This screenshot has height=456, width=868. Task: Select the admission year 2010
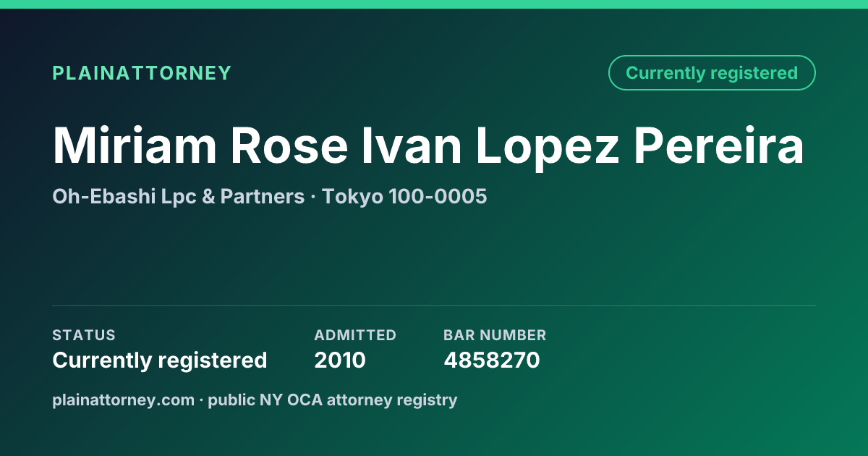click(x=340, y=360)
